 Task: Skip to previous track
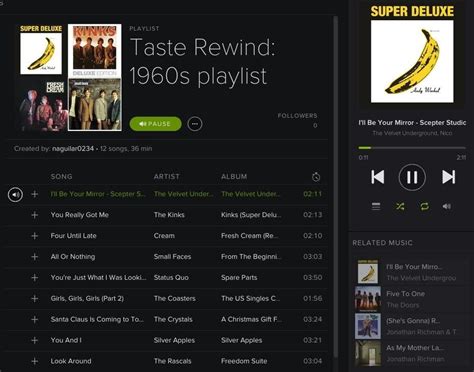click(377, 177)
